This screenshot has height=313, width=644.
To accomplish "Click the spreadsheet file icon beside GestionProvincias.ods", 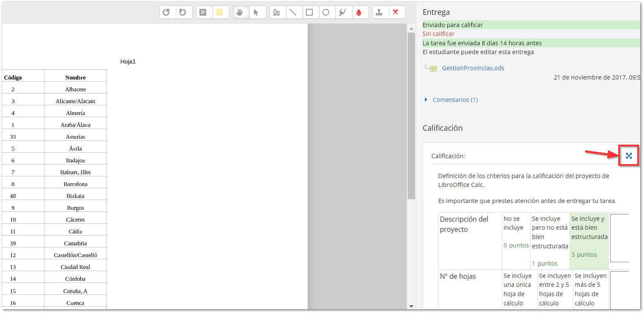I will tap(434, 69).
